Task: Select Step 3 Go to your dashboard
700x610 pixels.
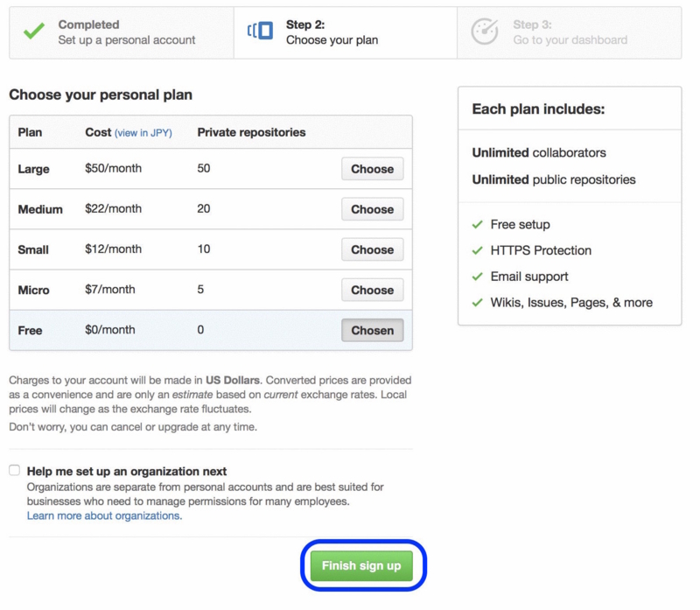Action: 570,32
